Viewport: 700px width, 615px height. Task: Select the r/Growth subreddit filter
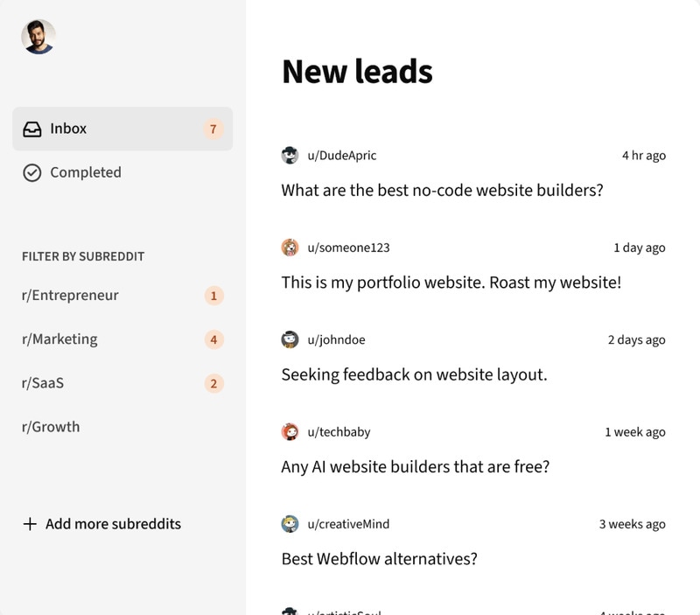click(51, 427)
